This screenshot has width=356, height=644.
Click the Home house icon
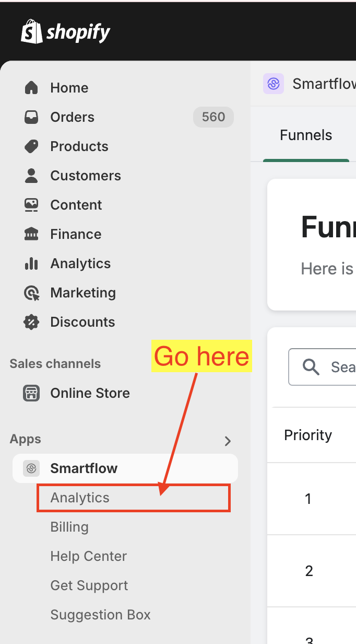point(31,88)
